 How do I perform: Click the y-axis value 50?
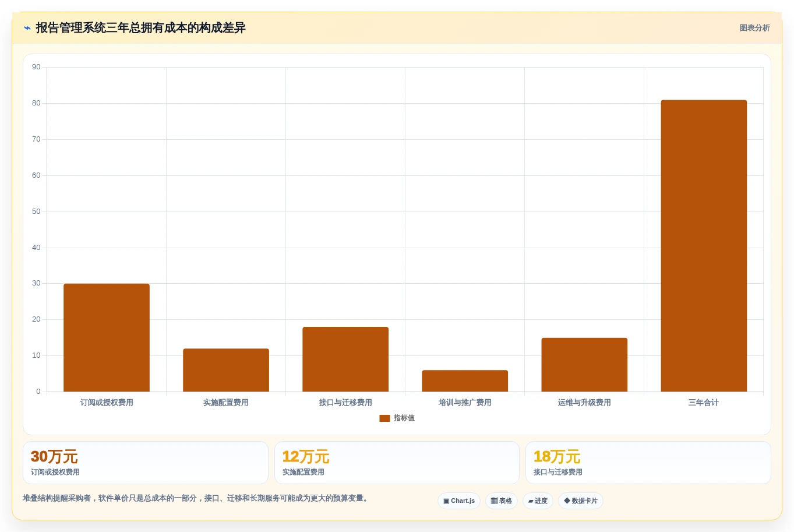click(36, 212)
